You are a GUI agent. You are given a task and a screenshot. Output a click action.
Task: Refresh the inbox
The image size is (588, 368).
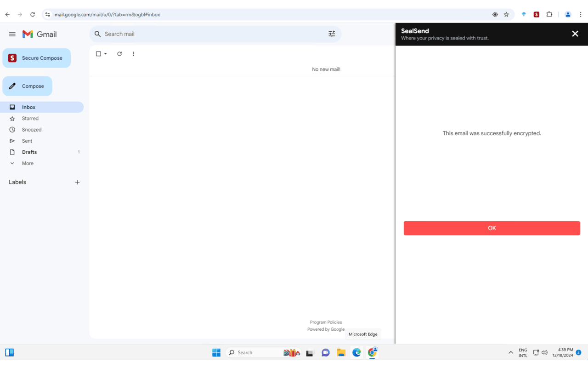(119, 54)
